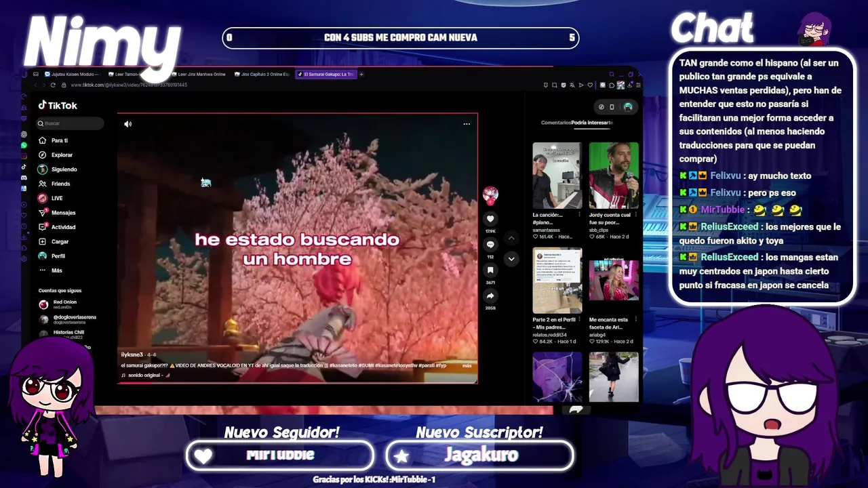Screen dimensions: 868x488
Task: Open options dots on Jordy cuenta cual card
Action: 635,215
